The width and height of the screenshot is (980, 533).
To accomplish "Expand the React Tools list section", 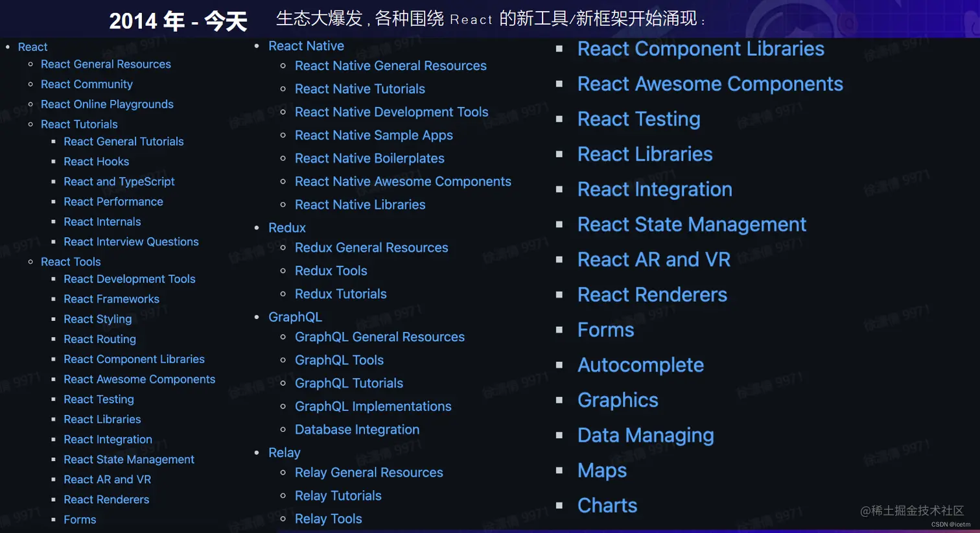I will (x=71, y=261).
